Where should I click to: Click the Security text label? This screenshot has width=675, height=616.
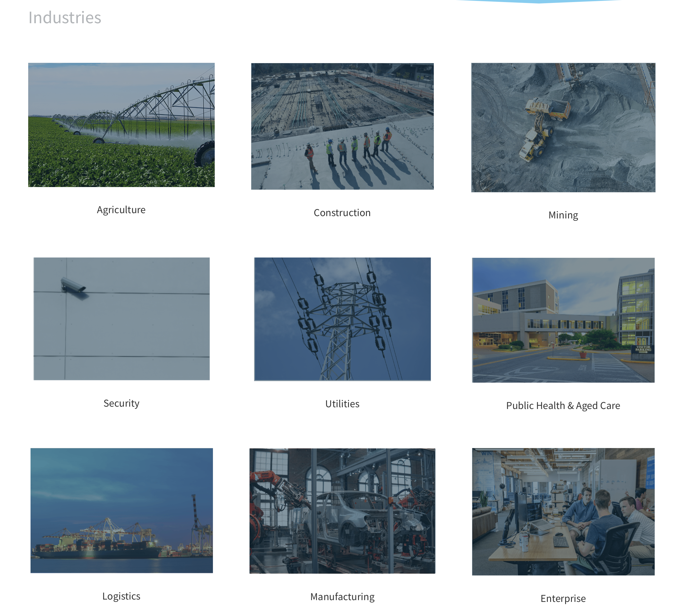tap(121, 403)
